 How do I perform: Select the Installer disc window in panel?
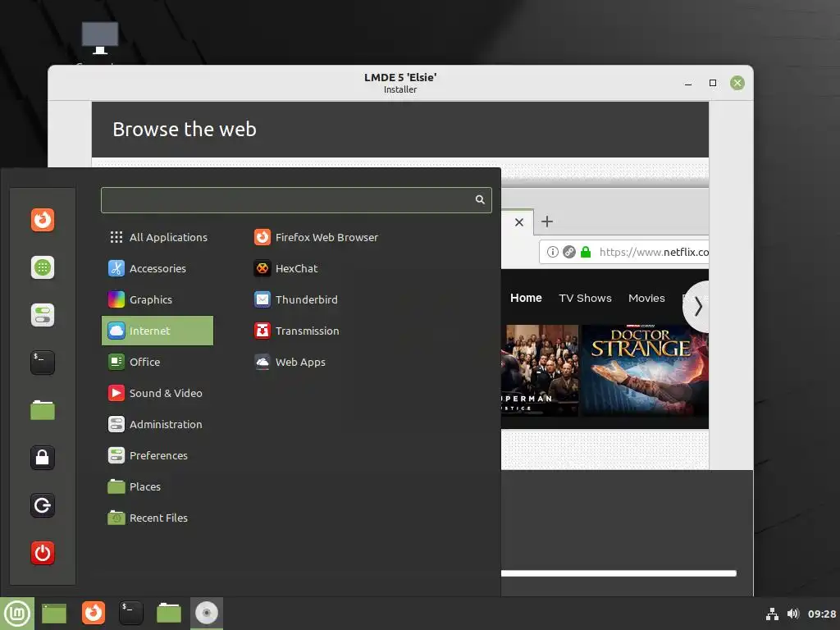(207, 614)
